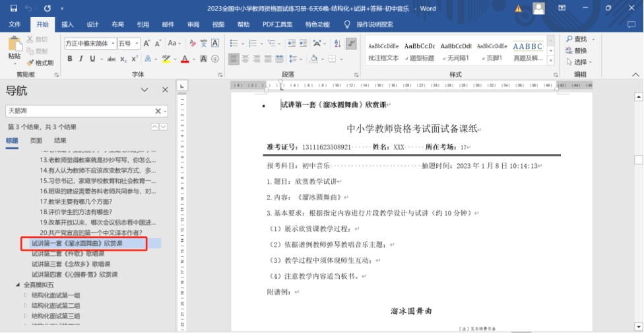Screen dimensions: 644x333
Task: Apply the red font color swatch
Action: [x=185, y=59]
